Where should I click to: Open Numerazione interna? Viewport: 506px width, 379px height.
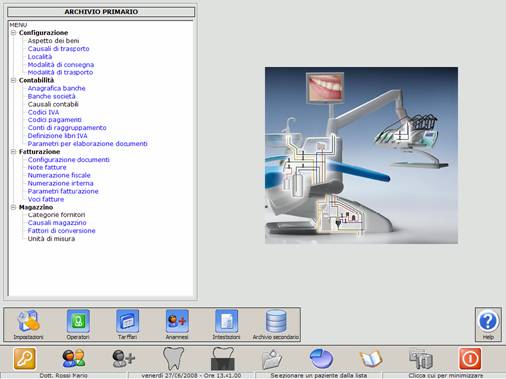[60, 183]
